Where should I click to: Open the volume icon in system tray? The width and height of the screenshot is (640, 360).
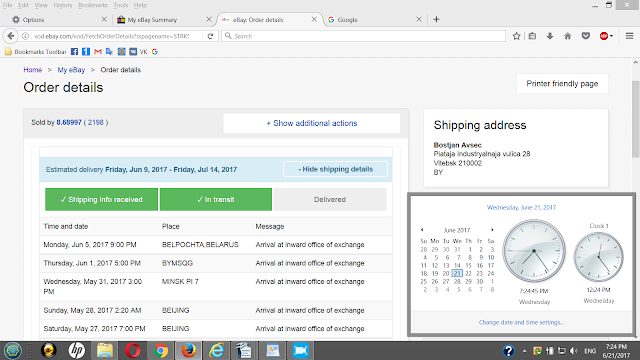point(573,351)
